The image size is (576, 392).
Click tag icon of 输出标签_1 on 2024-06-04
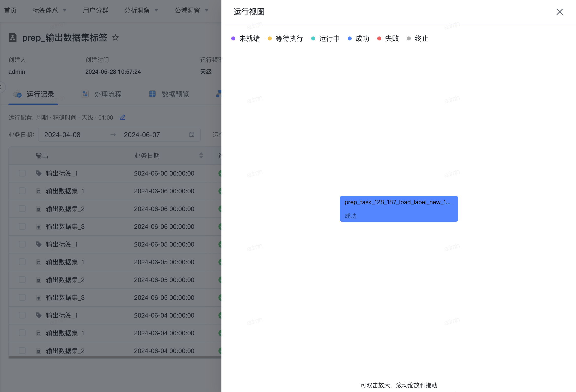[x=38, y=315]
